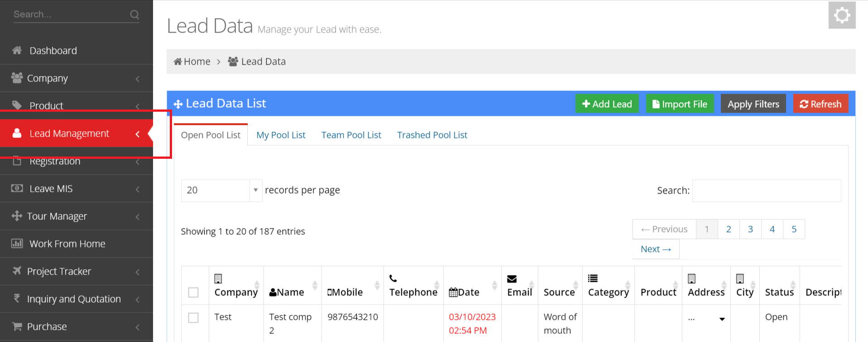This screenshot has height=342, width=868.
Task: Click the search magnifier icon in sidebar
Action: (x=134, y=14)
